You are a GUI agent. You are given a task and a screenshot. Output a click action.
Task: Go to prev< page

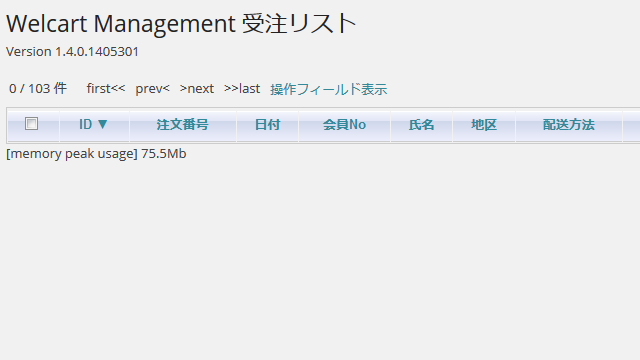coord(152,89)
